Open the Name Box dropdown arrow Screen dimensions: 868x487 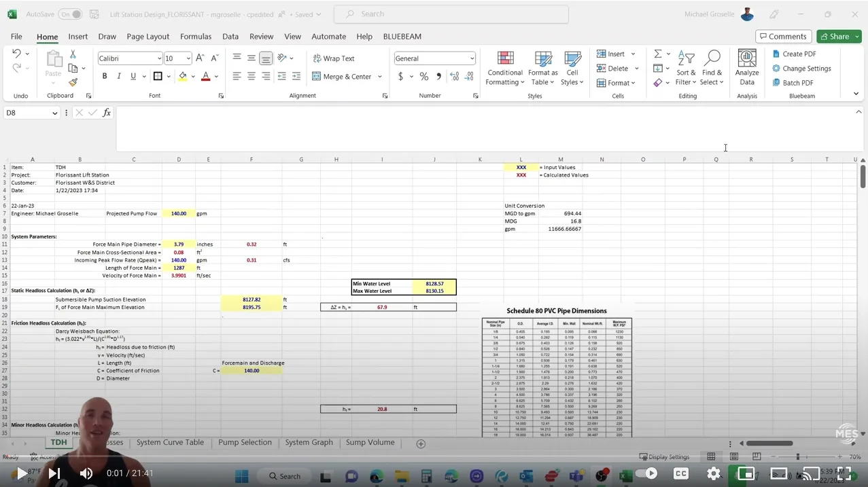pos(55,113)
